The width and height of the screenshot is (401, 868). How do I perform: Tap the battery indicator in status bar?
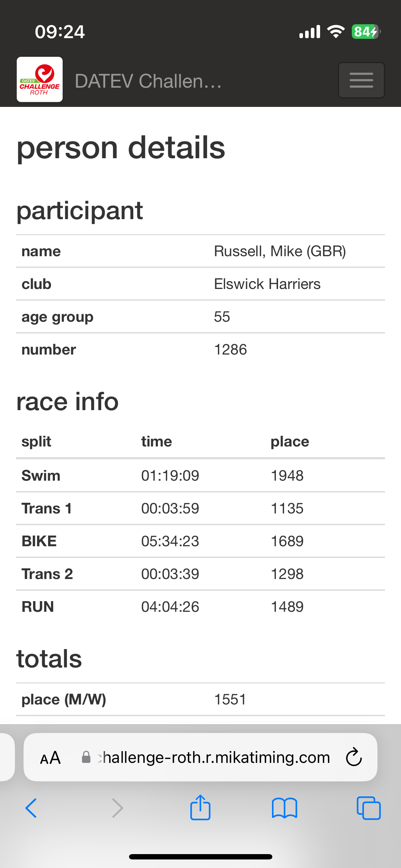click(x=366, y=32)
